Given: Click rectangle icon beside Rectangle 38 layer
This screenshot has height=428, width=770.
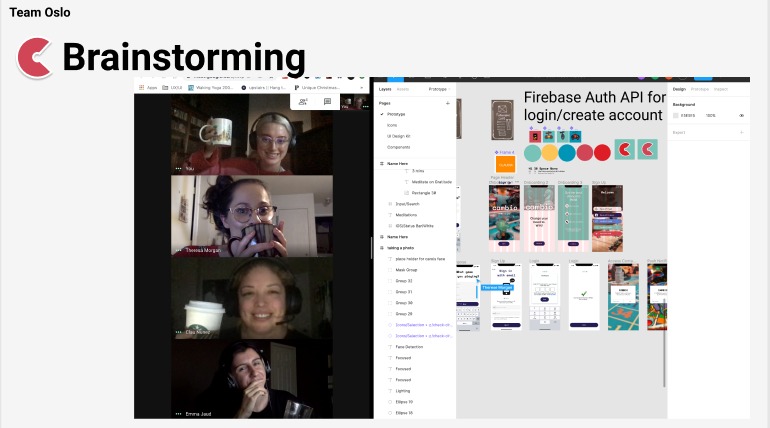Looking at the screenshot, I should click(406, 193).
